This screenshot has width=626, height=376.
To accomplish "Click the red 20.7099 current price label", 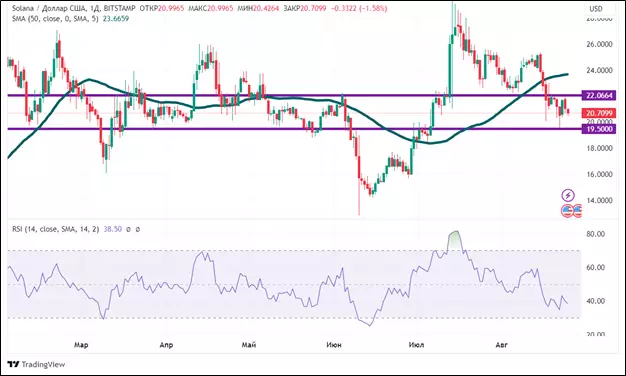I will coord(598,113).
